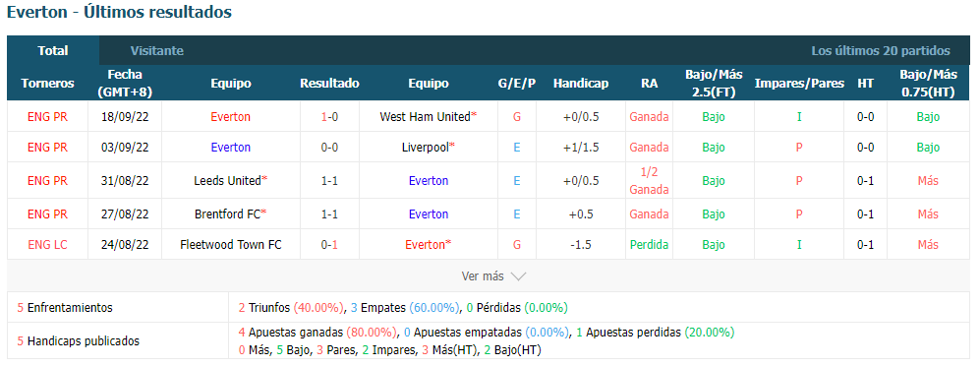This screenshot has height=366, width=980.
Task: Click the 1-0 result for 18/09/22
Action: pyautogui.click(x=329, y=116)
